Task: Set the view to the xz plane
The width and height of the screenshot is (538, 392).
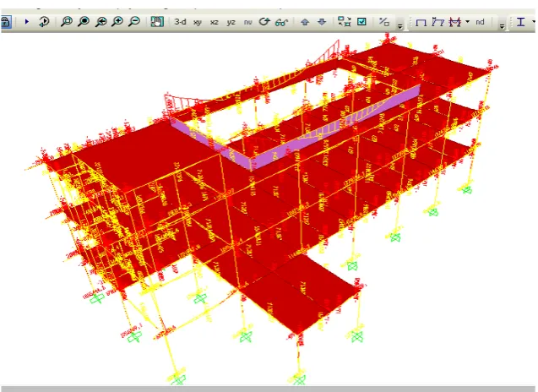Action: pos(215,22)
